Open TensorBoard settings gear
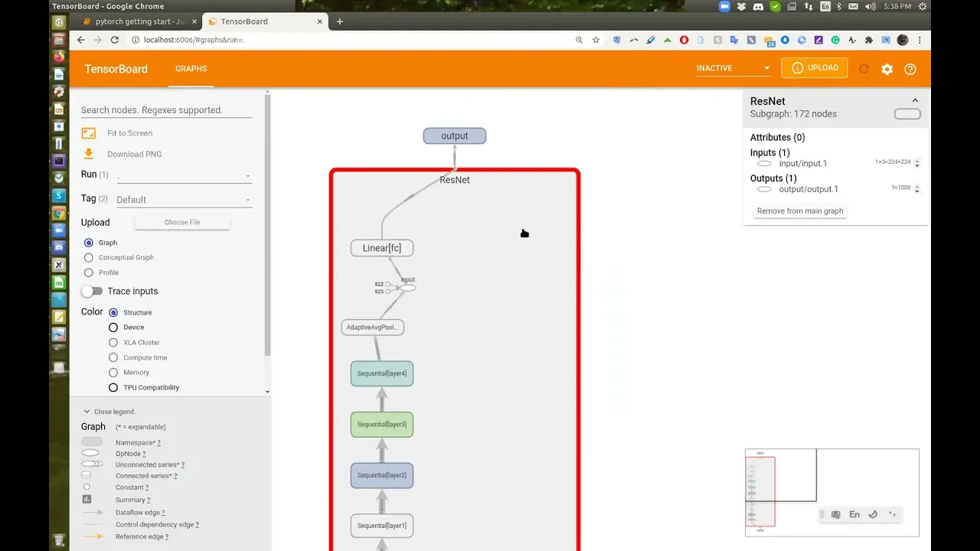Image resolution: width=980 pixels, height=551 pixels. [887, 69]
